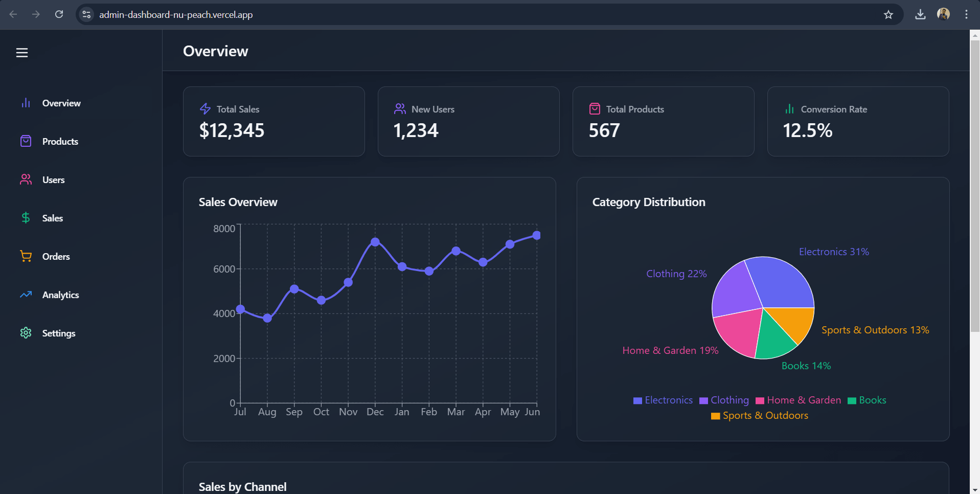Click the Settings gear icon in sidebar

pos(26,333)
